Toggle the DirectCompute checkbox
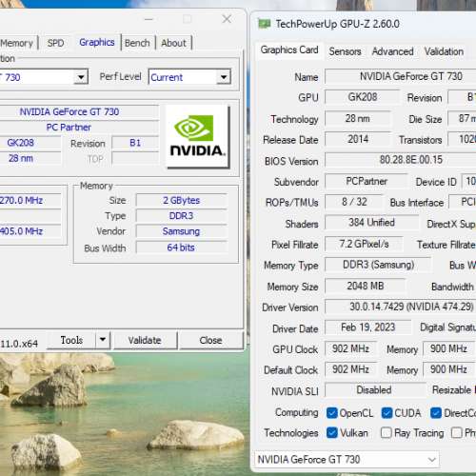The width and height of the screenshot is (476, 476). [436, 413]
